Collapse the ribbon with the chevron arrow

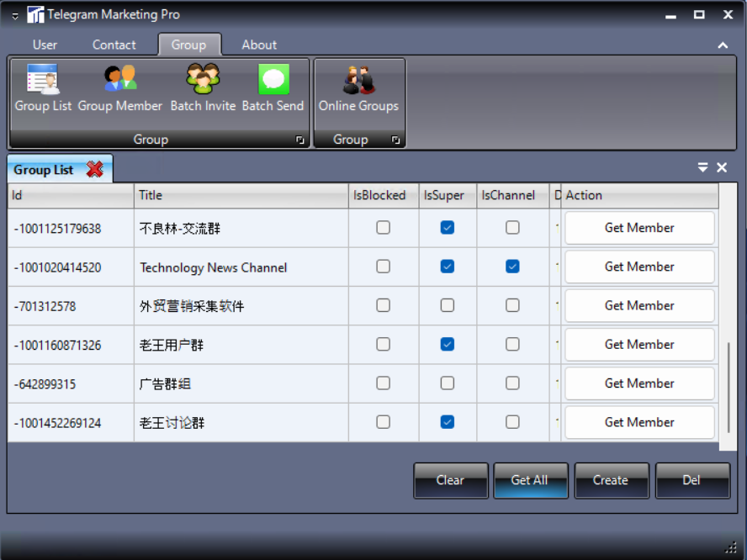[723, 45]
